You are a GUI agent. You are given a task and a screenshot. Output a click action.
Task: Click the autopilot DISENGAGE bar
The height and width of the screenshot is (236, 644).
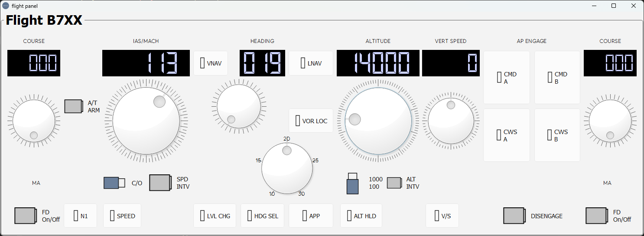pyautogui.click(x=514, y=216)
